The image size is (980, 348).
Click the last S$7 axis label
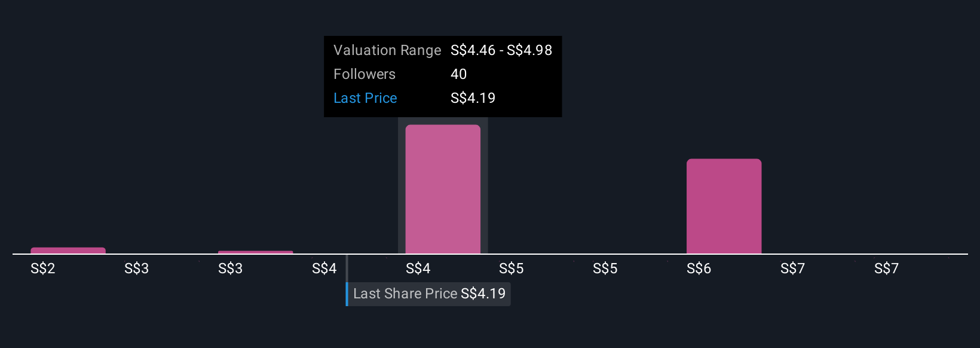(887, 268)
